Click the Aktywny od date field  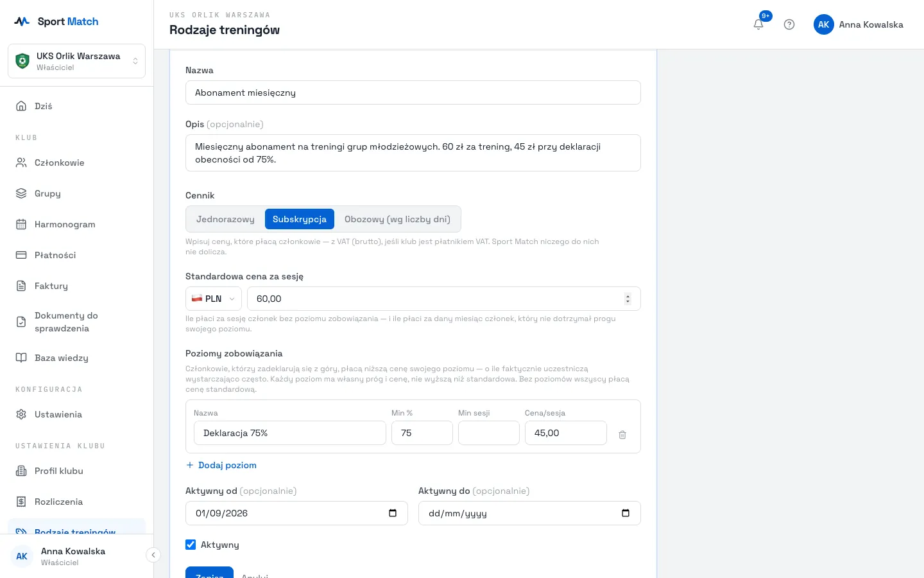(296, 513)
